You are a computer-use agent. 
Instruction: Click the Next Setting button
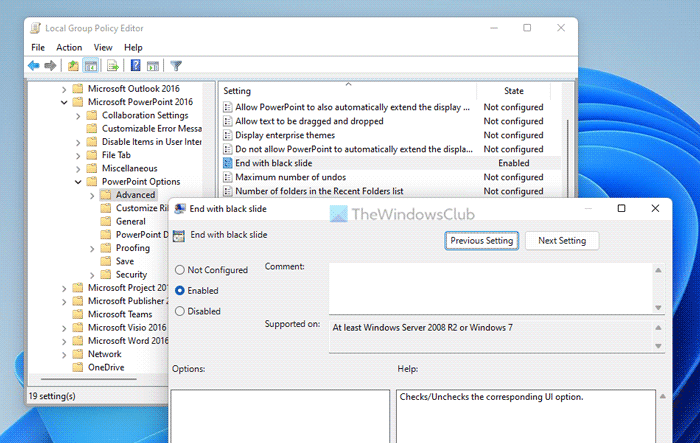562,241
